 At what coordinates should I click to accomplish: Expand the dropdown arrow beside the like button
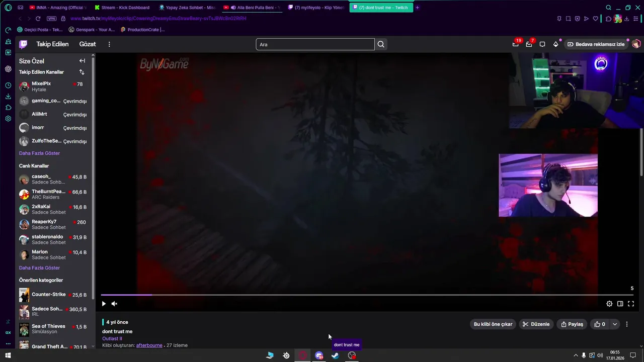(614, 324)
